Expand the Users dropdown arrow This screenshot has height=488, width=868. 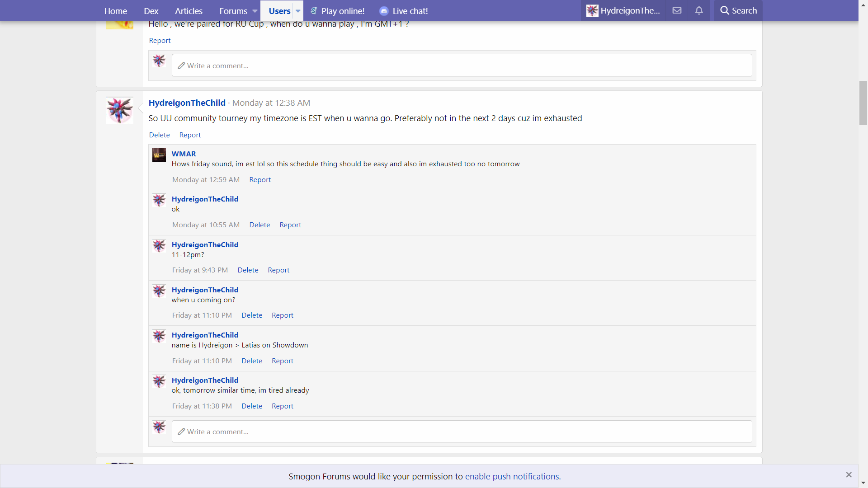(298, 11)
